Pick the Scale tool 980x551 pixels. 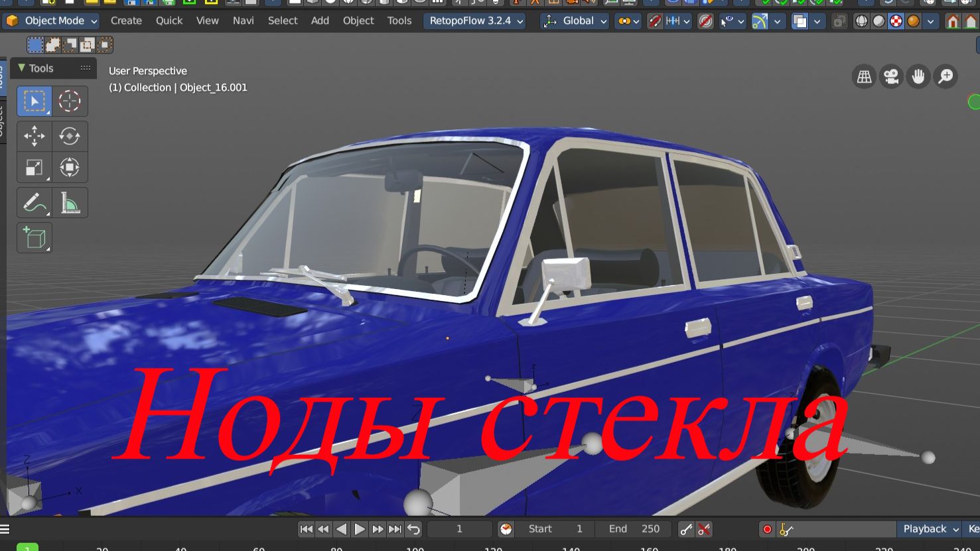[34, 167]
